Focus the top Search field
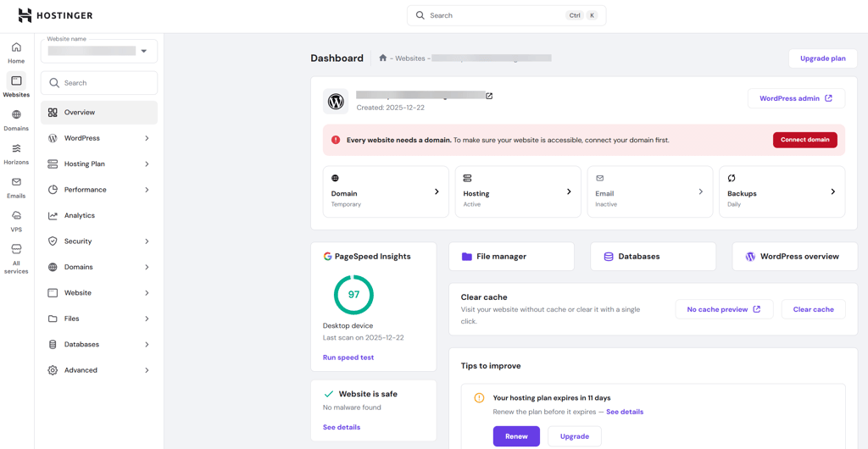This screenshot has height=449, width=868. [507, 15]
